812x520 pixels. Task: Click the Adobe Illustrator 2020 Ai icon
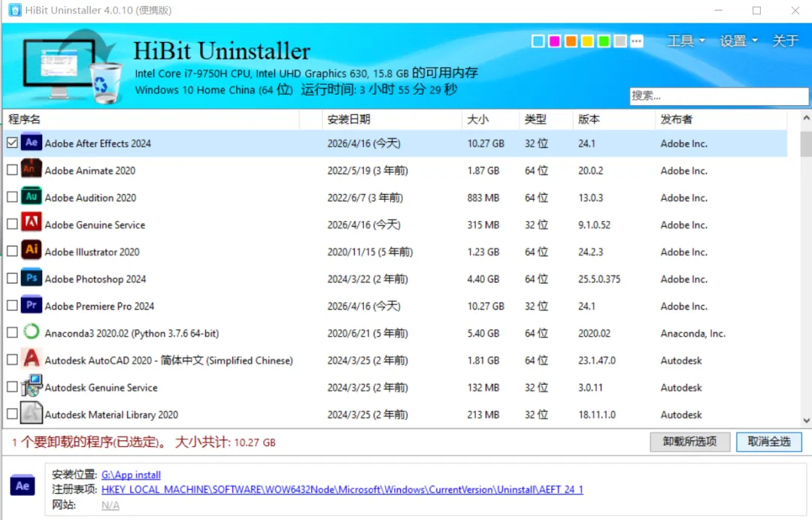pos(31,250)
